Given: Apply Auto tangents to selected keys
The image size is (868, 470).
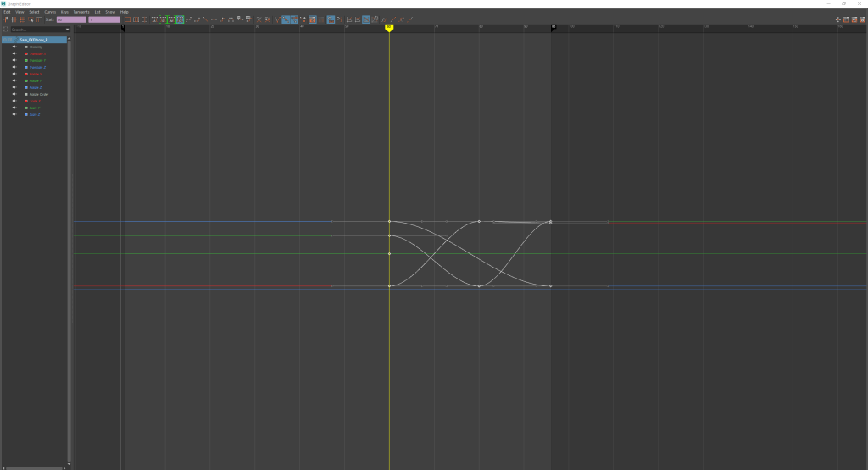Looking at the screenshot, I should click(x=154, y=19).
